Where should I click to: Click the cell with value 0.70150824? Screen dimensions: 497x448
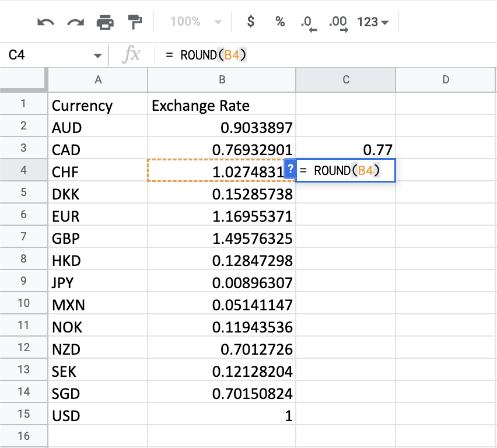click(222, 392)
